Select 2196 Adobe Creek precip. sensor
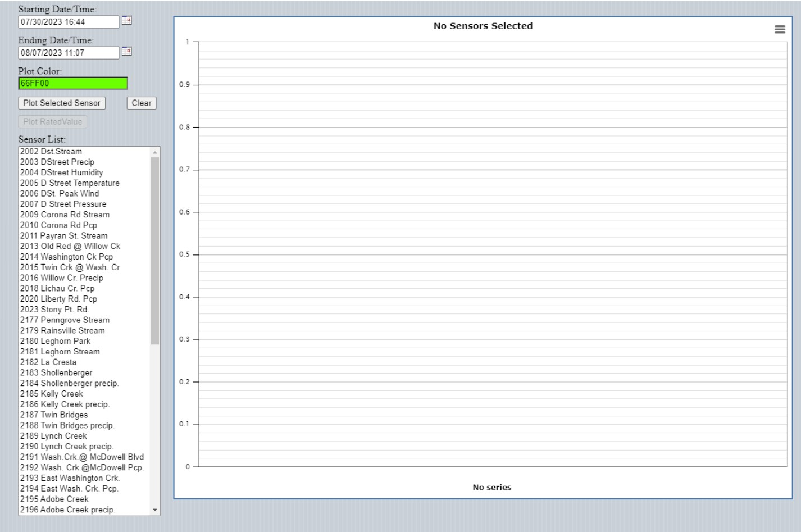This screenshot has width=801, height=532. click(67, 510)
